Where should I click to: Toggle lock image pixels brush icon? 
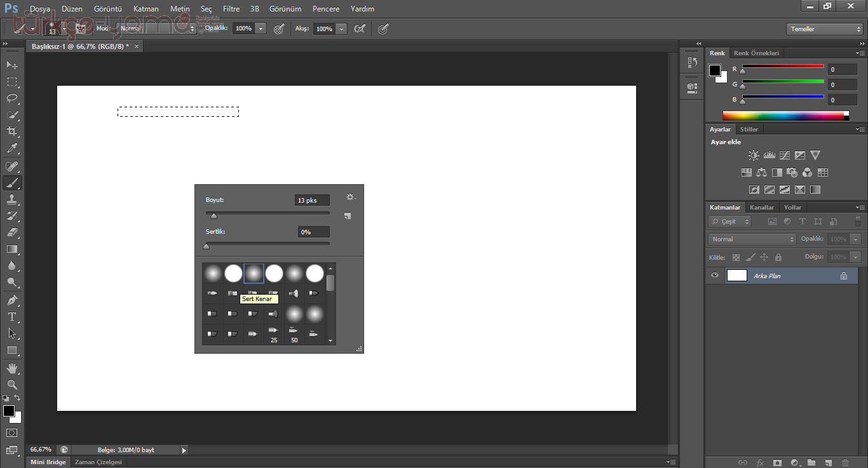[x=750, y=257]
